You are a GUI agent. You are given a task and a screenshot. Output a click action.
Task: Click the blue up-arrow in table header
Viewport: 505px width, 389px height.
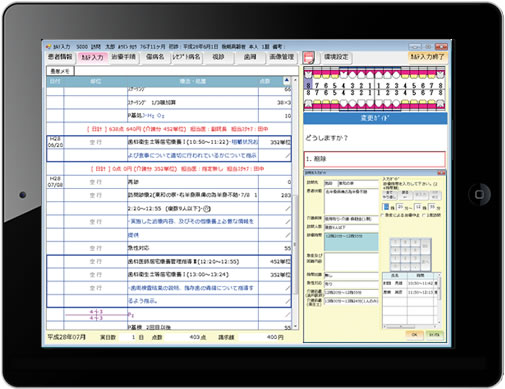(287, 80)
